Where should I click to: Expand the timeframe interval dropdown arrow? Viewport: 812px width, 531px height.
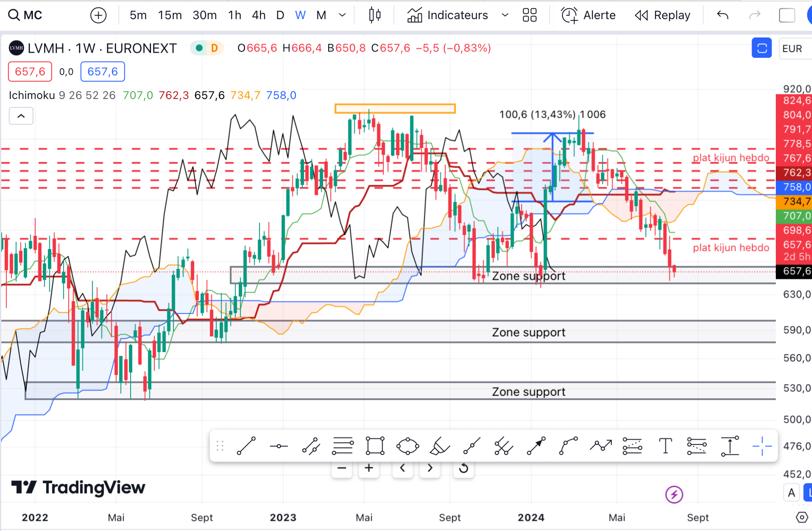[342, 15]
